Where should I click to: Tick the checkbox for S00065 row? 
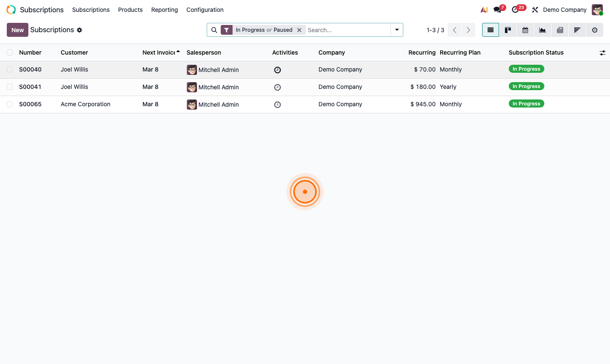(x=10, y=104)
